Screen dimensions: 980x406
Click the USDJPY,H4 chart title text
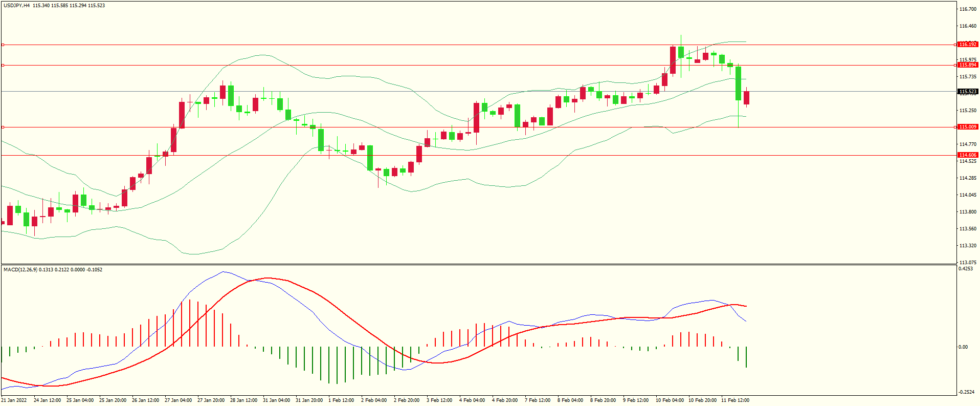(x=16, y=6)
